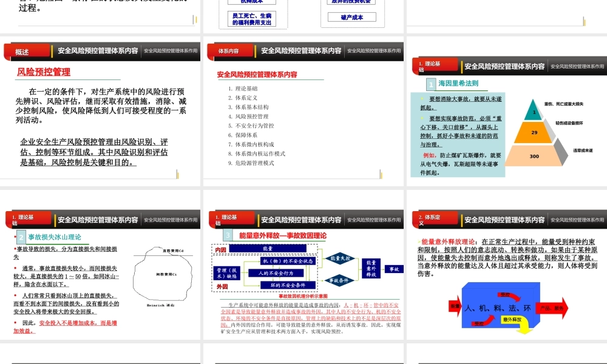Click the numbered badge beside 能量意外释放—事故致因理论
Image resolution: width=607 pixels, height=364 pixels.
point(228,235)
